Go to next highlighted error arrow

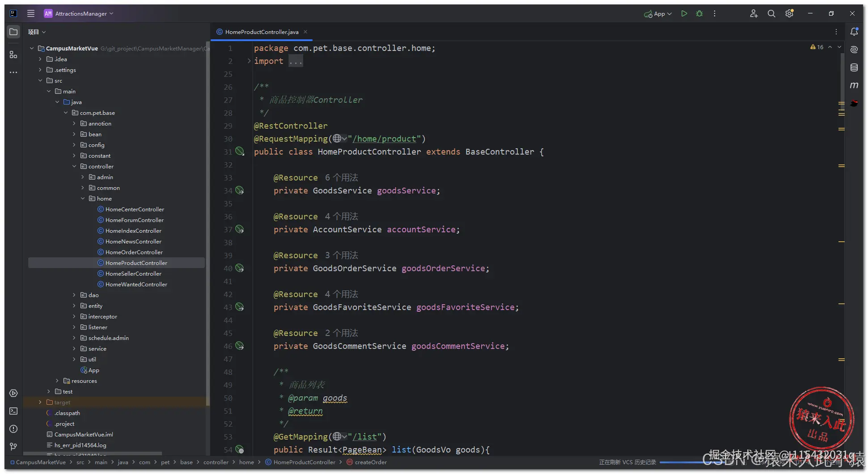click(x=839, y=47)
